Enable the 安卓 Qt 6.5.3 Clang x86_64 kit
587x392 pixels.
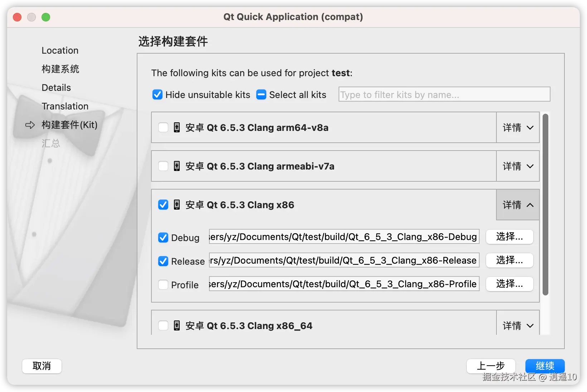tap(163, 326)
